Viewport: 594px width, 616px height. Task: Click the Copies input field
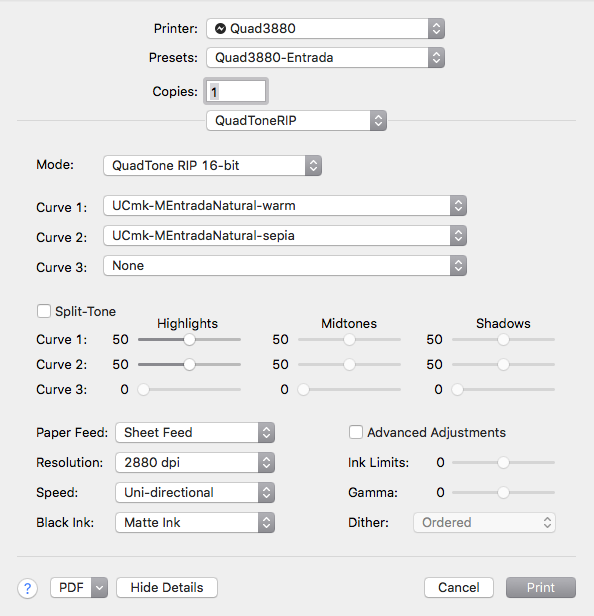(236, 91)
